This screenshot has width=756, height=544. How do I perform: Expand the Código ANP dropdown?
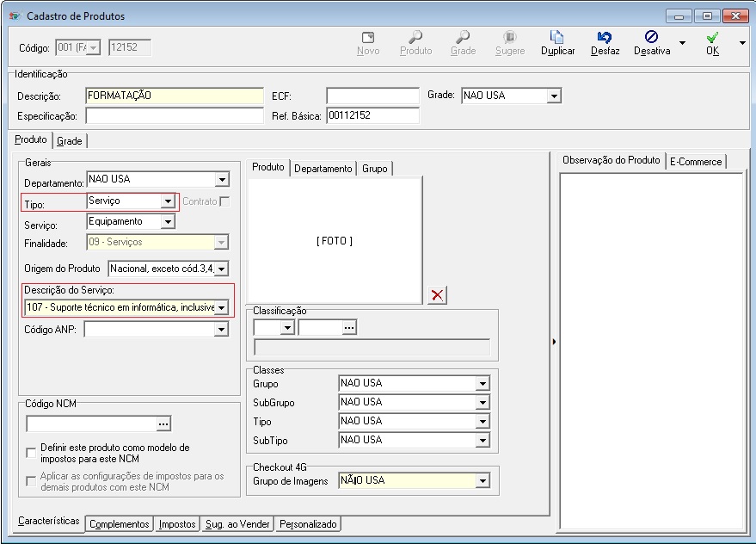(x=221, y=330)
